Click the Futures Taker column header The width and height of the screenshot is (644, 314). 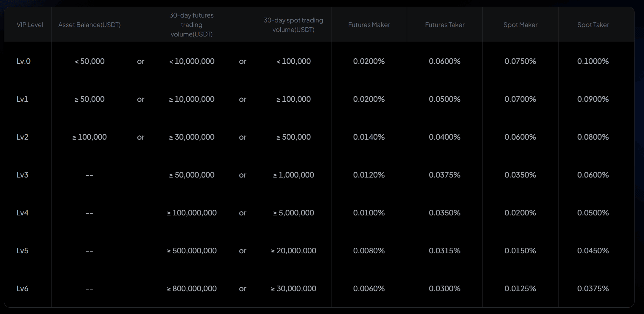click(445, 25)
